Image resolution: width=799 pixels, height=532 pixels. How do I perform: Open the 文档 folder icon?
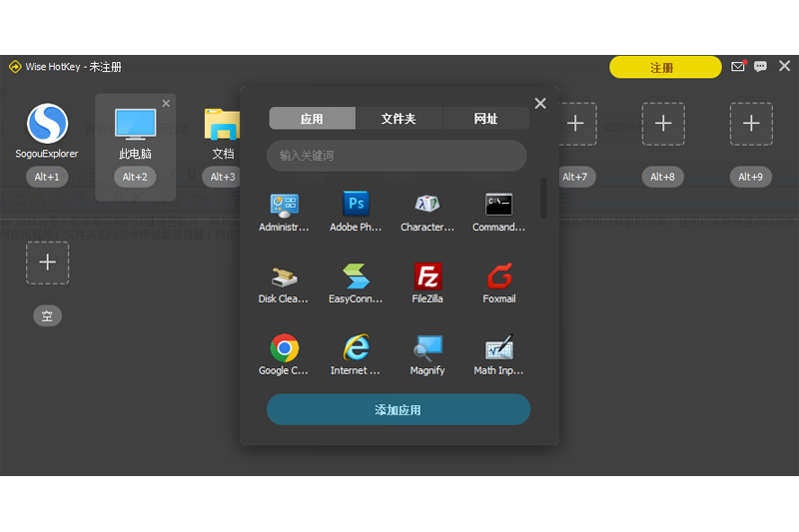[222, 124]
